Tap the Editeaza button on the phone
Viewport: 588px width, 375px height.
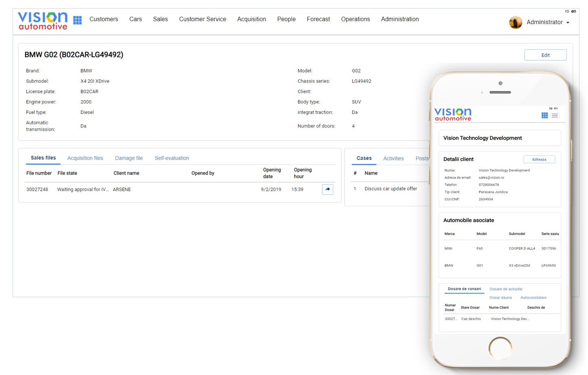(x=539, y=159)
